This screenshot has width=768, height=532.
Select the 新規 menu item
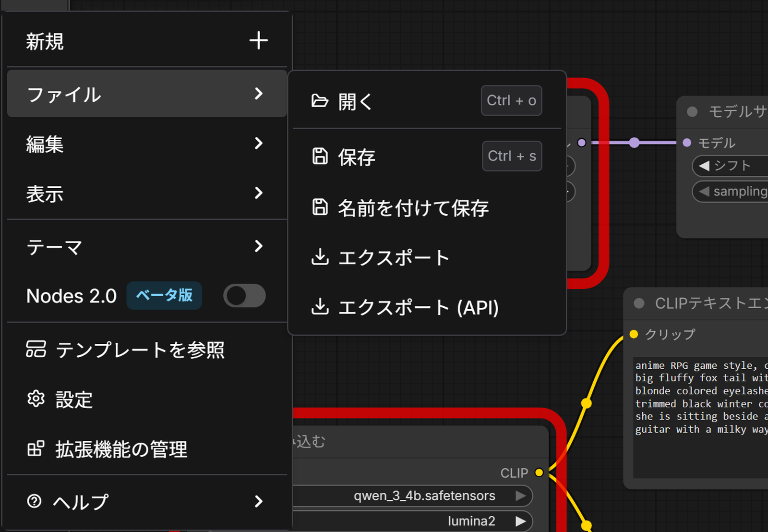(147, 41)
